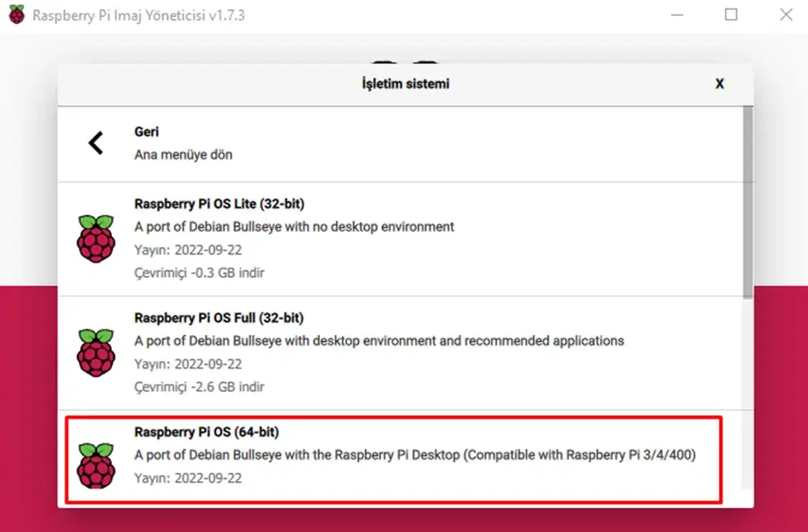808x532 pixels.
Task: Close the İşletim sistemi dialog with X
Action: click(x=719, y=84)
